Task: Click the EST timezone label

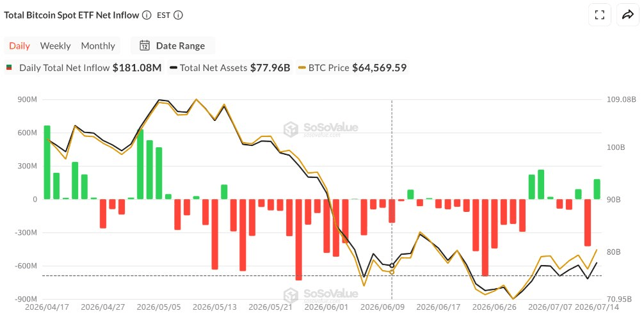Action: coord(163,15)
